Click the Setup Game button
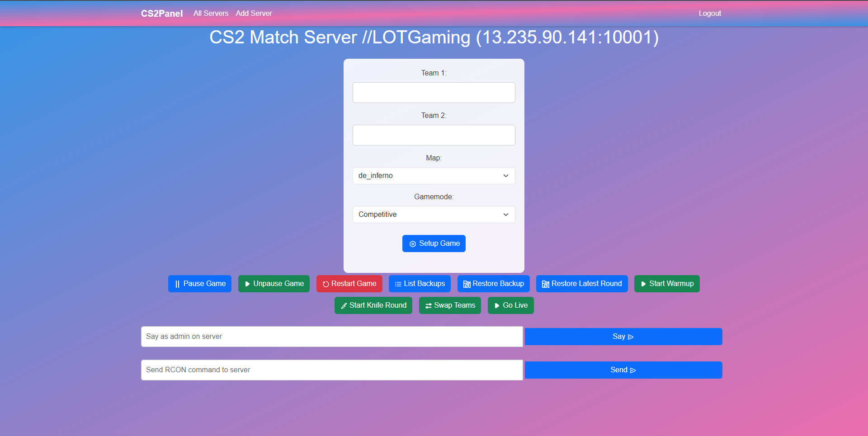 pyautogui.click(x=434, y=244)
